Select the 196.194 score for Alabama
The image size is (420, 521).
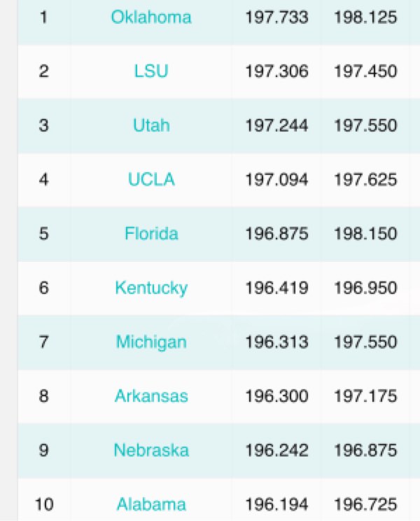(x=276, y=504)
